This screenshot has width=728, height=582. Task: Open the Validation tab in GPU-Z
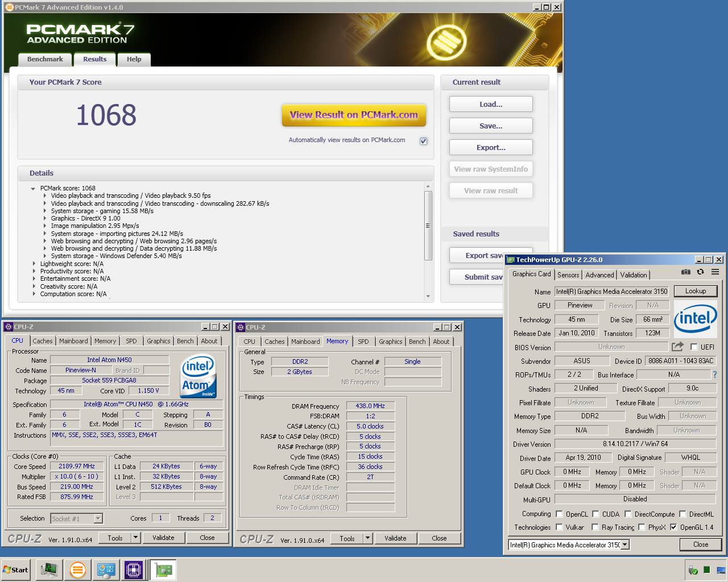coord(634,275)
